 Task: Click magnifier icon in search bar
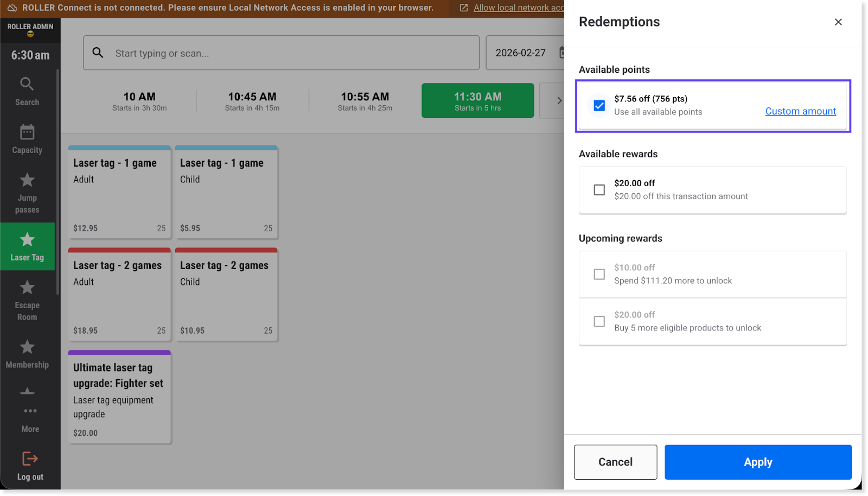(x=98, y=53)
